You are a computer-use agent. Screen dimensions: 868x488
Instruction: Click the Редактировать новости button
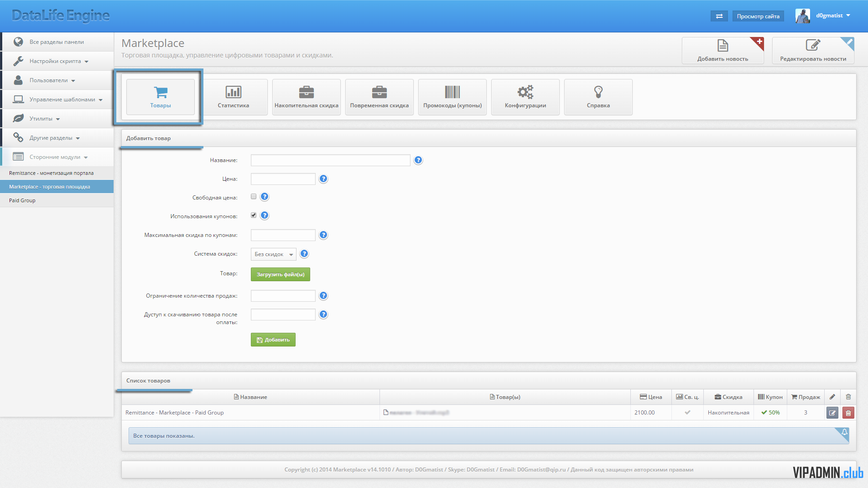click(813, 50)
